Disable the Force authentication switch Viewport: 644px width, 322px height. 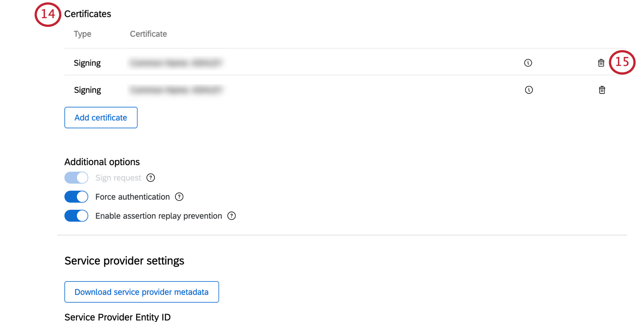pos(76,197)
